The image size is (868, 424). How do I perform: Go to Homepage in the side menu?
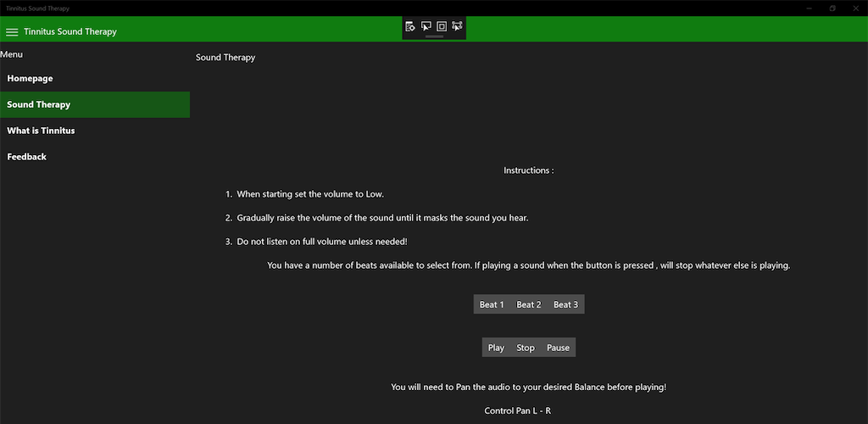[x=31, y=79]
